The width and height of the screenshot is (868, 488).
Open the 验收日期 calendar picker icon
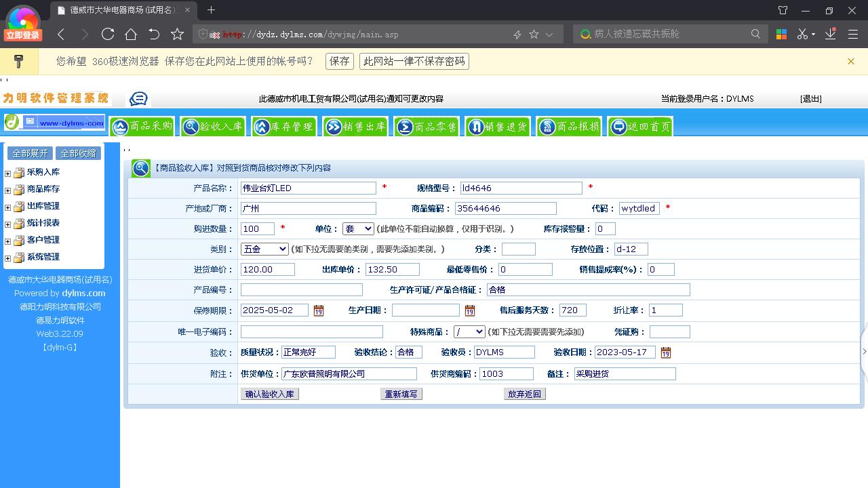tap(665, 352)
